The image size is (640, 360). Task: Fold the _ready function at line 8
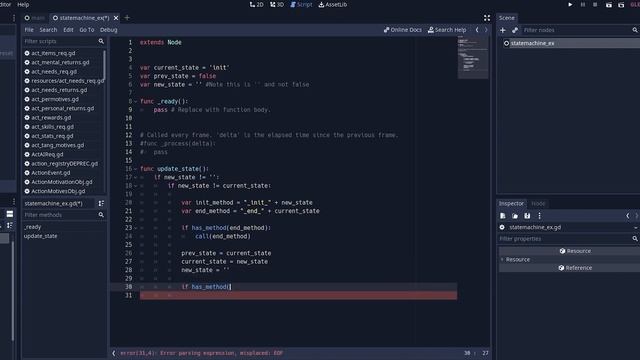136,101
